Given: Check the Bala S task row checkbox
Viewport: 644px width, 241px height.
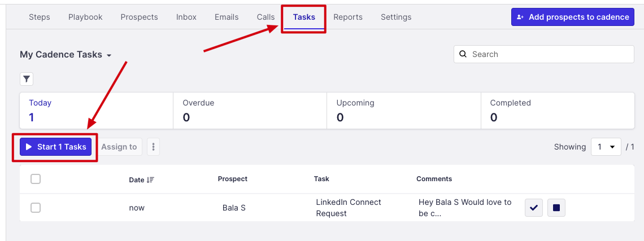Looking at the screenshot, I should tap(36, 208).
